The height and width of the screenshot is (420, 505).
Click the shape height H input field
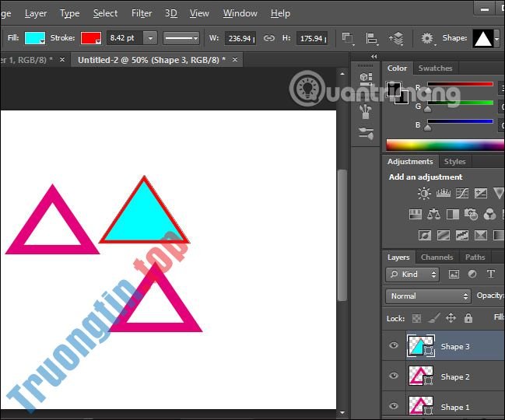[312, 38]
